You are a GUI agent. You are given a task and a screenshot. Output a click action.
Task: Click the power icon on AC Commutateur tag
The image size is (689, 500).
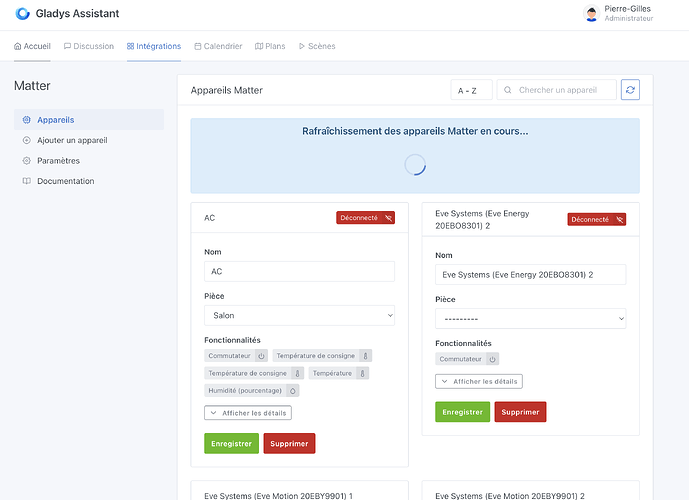[x=261, y=355]
